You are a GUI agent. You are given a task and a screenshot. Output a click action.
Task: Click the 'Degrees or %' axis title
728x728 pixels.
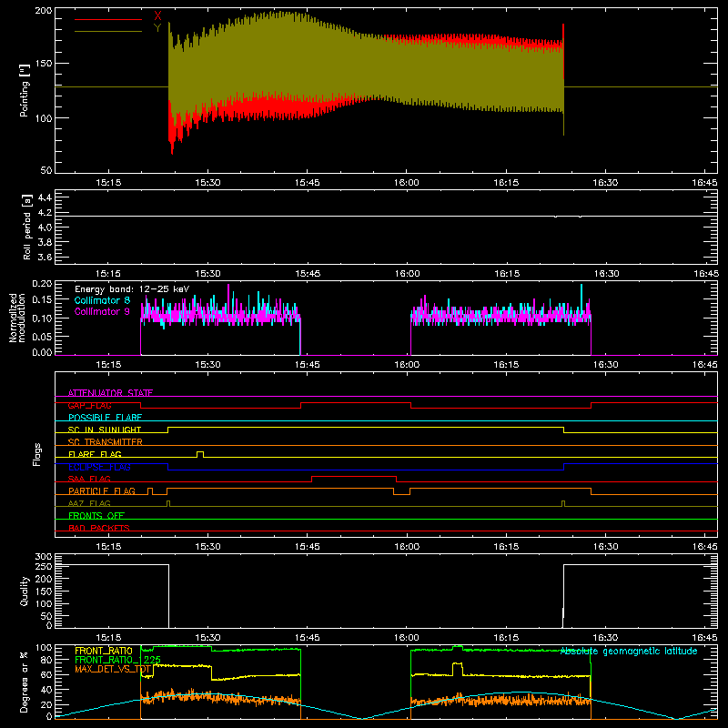(25, 682)
